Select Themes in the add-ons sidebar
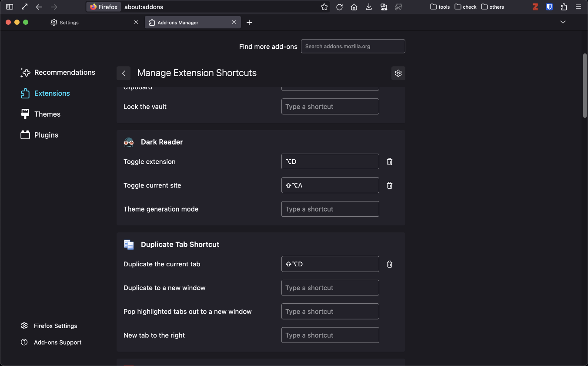The width and height of the screenshot is (588, 366). pyautogui.click(x=47, y=114)
